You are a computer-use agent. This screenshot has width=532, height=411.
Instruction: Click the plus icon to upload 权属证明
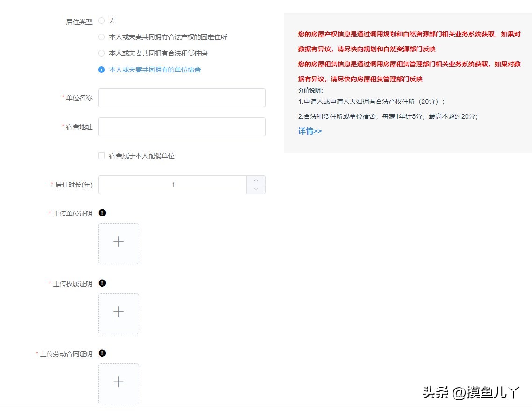coord(118,313)
